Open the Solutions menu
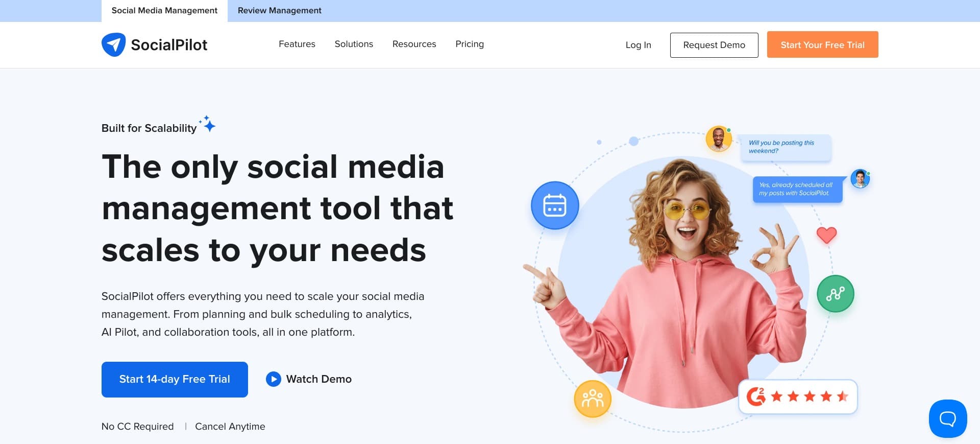 tap(354, 44)
